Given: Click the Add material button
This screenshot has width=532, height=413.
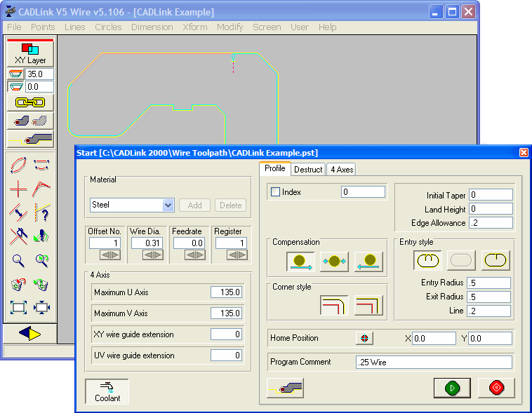Looking at the screenshot, I should [194, 205].
